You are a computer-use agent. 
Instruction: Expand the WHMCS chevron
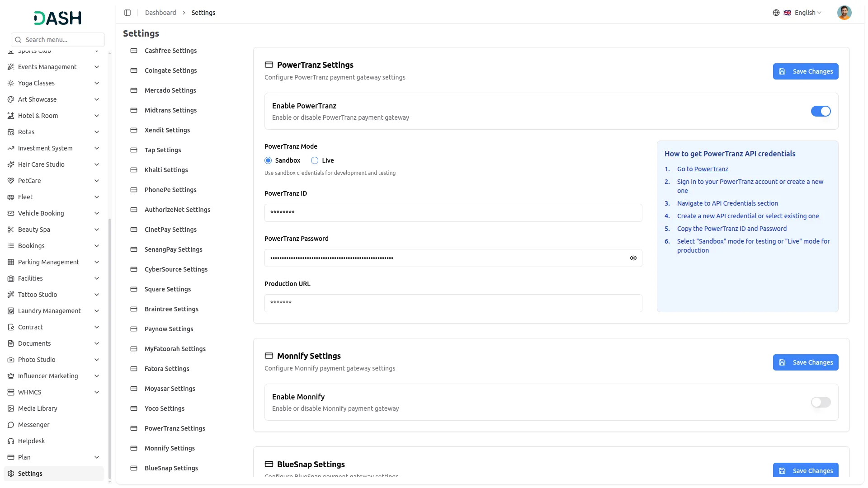97,392
